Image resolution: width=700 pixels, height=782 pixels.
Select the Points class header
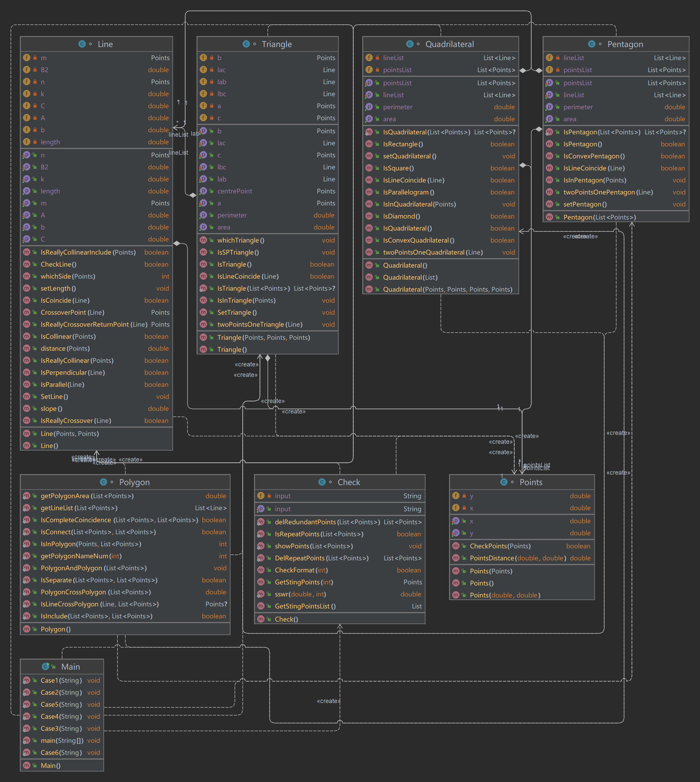[522, 482]
